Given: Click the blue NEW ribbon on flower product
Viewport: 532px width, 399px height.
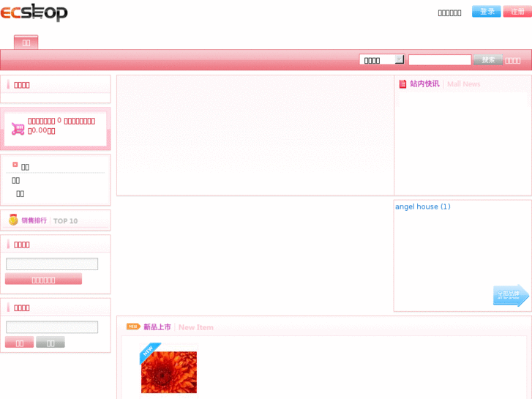Looking at the screenshot, I should [x=149, y=351].
